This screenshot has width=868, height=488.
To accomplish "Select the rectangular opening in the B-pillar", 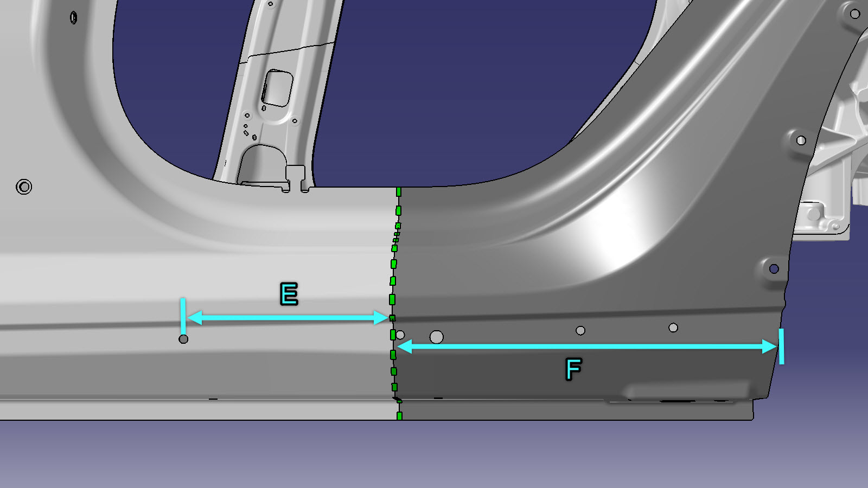I will point(278,88).
